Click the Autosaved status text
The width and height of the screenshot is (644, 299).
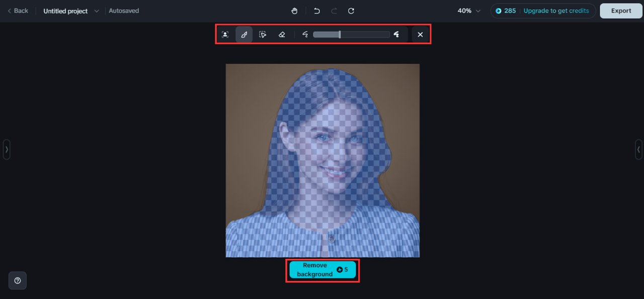pyautogui.click(x=124, y=11)
